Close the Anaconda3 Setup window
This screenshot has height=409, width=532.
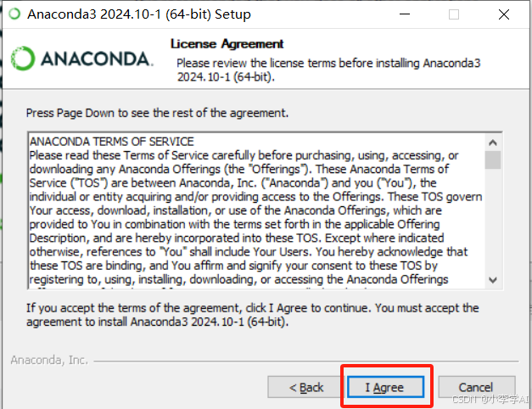coord(504,14)
